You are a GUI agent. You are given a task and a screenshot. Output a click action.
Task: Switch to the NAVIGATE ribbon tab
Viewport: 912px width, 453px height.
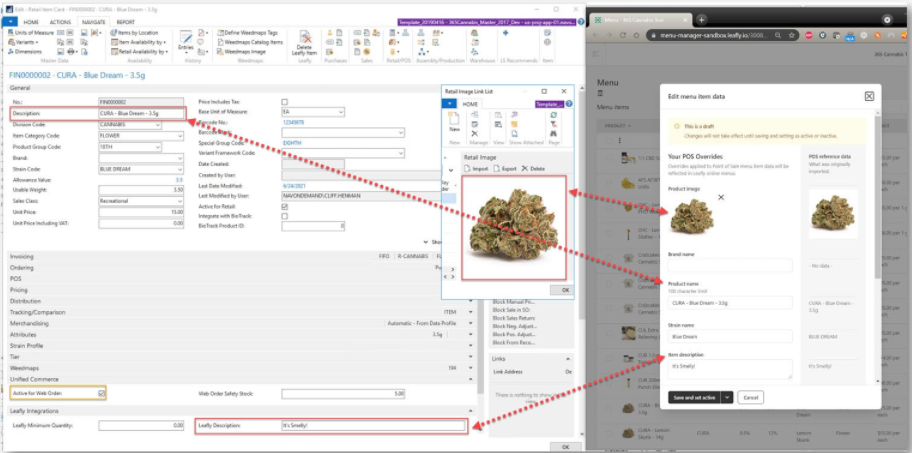point(92,22)
